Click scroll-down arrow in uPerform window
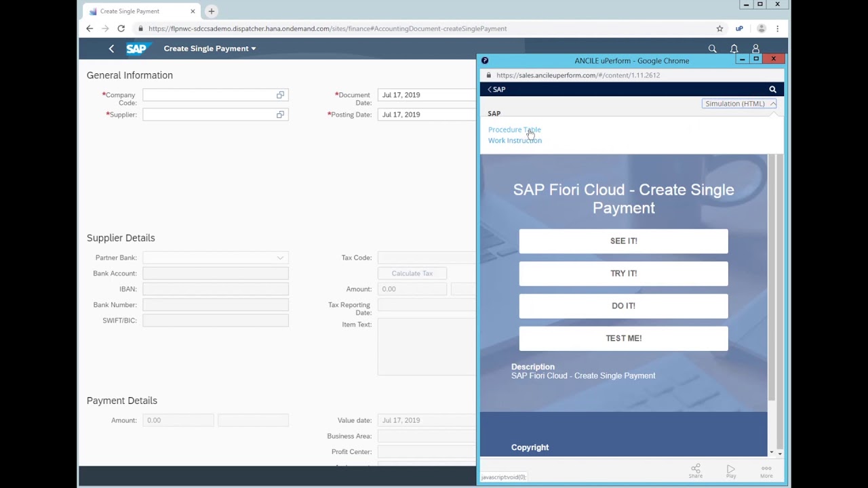This screenshot has height=488, width=868. coord(780,453)
